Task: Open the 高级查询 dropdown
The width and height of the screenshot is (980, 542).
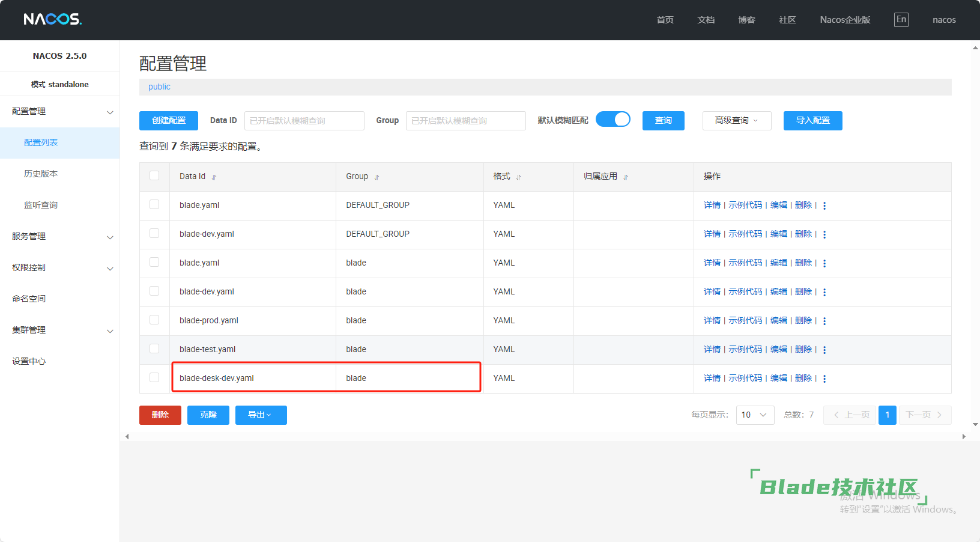Action: point(737,121)
